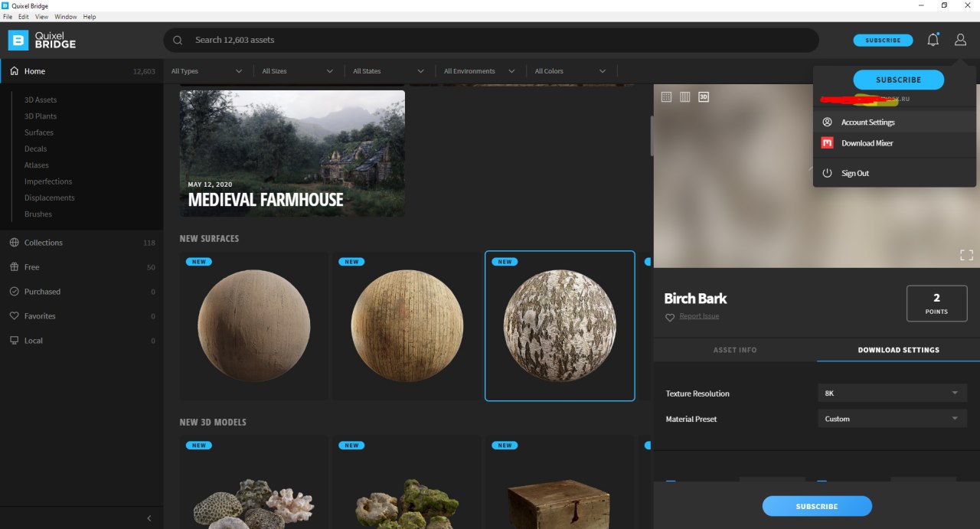
Task: Open Local via monitor icon
Action: (x=15, y=341)
